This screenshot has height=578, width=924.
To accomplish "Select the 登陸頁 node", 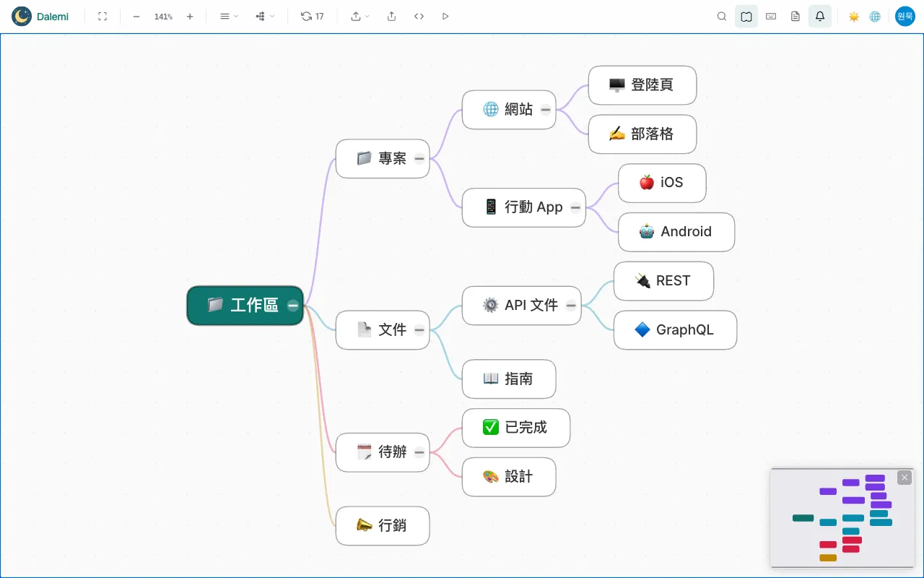I will pos(642,85).
